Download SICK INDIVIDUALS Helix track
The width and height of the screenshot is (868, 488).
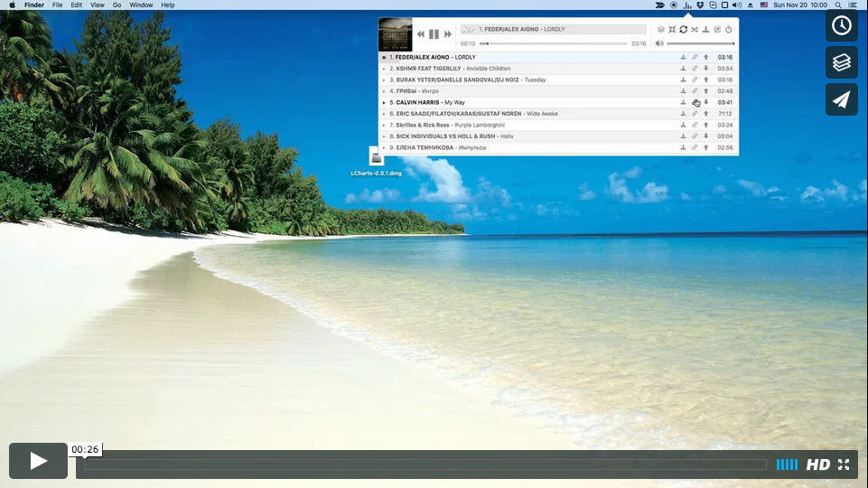click(x=683, y=136)
